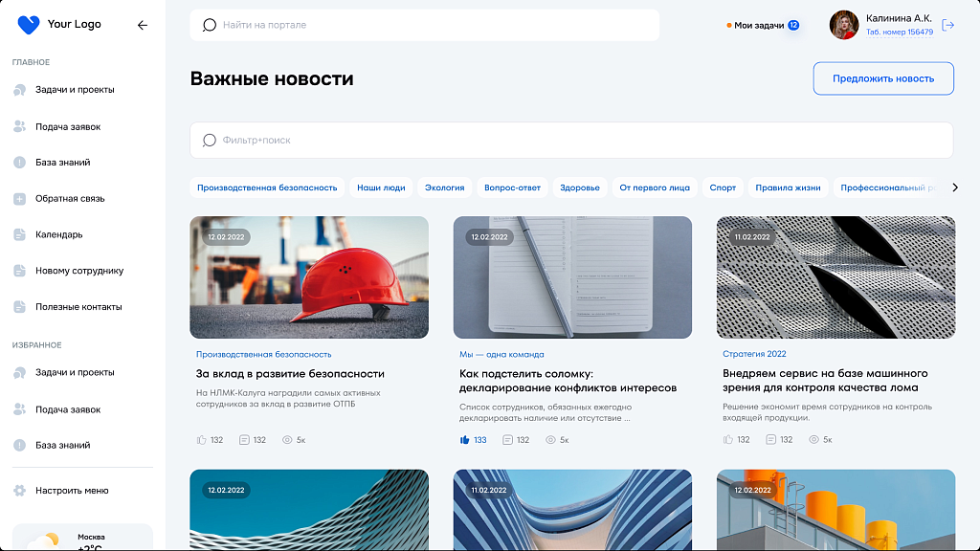980x551 pixels.
Task: Select the Обратная связь sidebar icon
Action: coord(19,198)
